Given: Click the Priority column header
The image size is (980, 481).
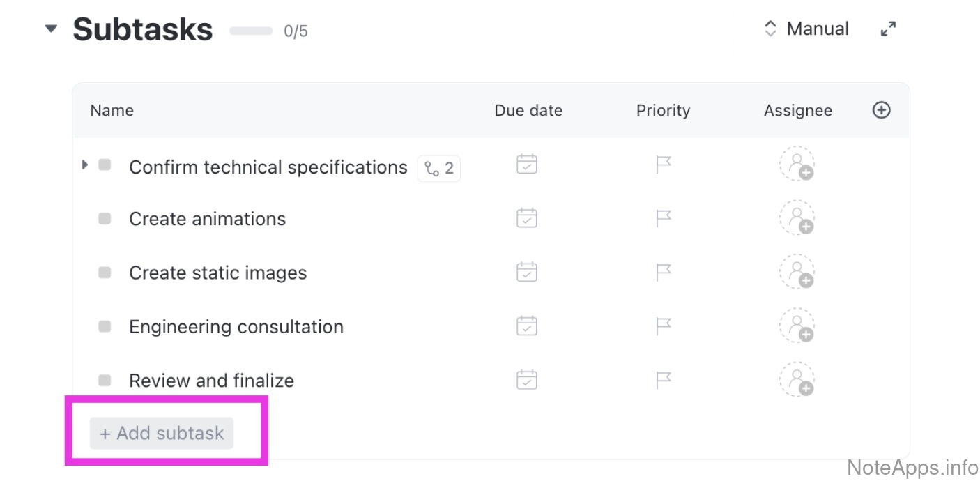Looking at the screenshot, I should (x=663, y=110).
